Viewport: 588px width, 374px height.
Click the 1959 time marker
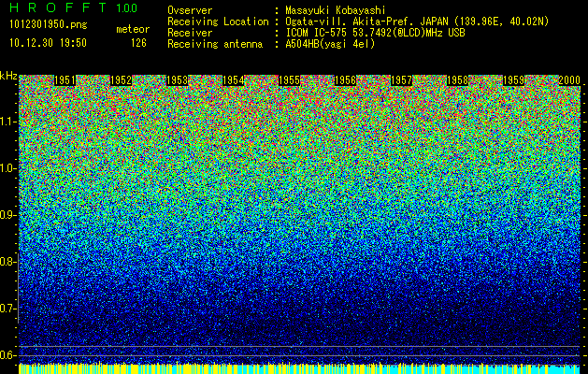tap(513, 80)
